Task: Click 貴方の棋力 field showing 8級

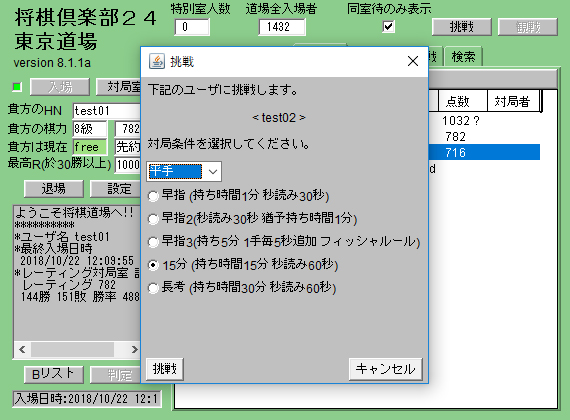Action: point(90,128)
